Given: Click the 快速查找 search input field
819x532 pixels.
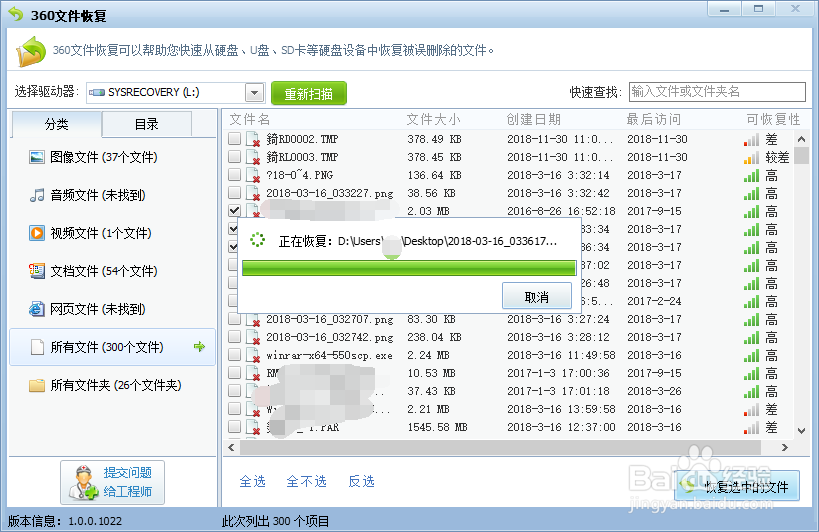Looking at the screenshot, I should pos(717,92).
